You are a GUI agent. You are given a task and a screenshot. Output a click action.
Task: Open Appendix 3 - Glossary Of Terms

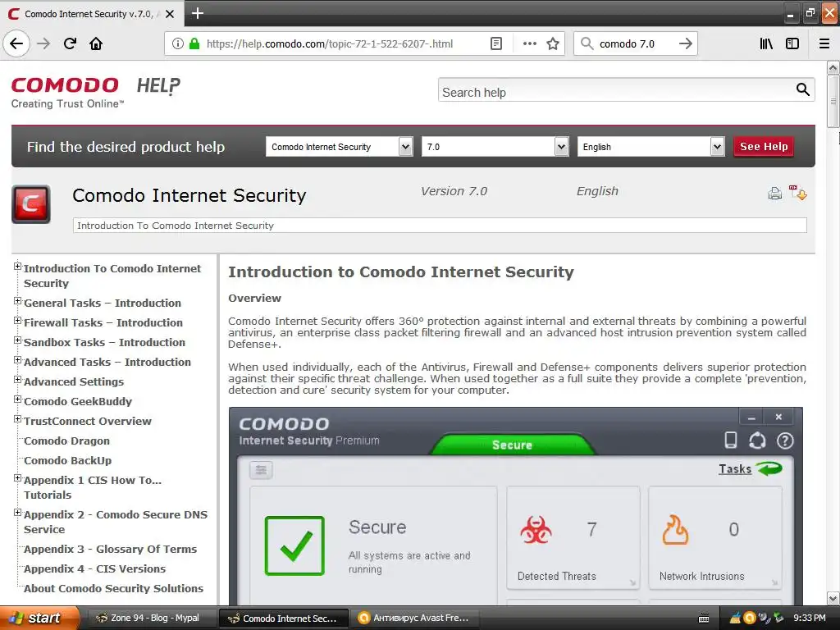tap(111, 549)
